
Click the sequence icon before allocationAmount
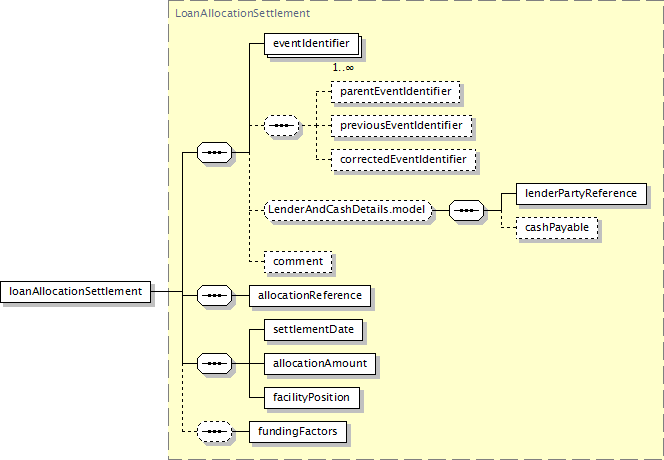(215, 363)
